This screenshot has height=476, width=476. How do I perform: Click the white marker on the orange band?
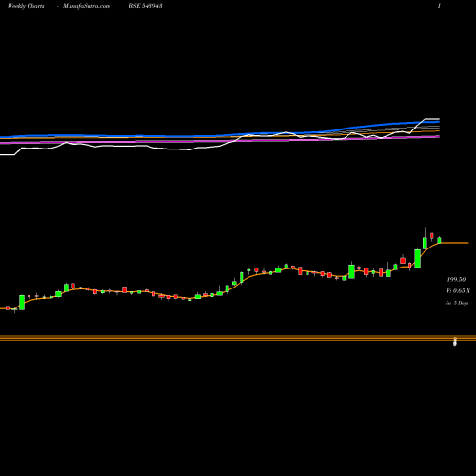tap(455, 342)
